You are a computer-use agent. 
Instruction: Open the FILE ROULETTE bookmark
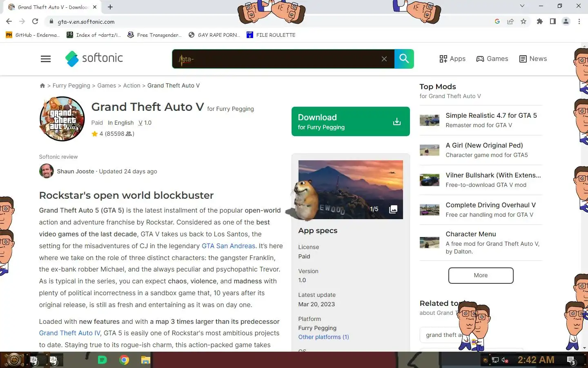tap(271, 35)
